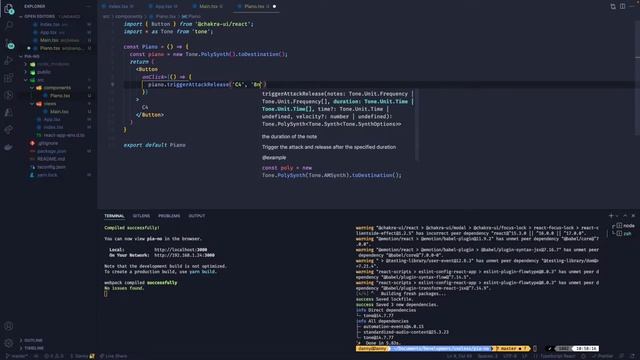Screen dimensions: 640x360
Task: Maximize the terminal panel with chevron
Action: [625, 216]
